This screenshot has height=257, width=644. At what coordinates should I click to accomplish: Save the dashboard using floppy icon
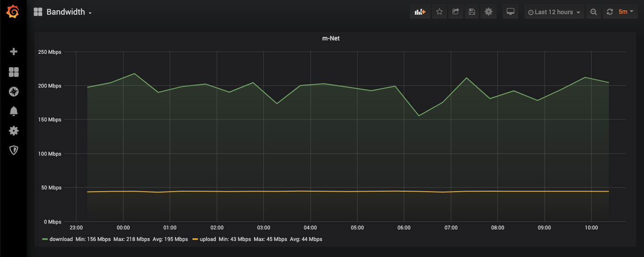(x=472, y=12)
